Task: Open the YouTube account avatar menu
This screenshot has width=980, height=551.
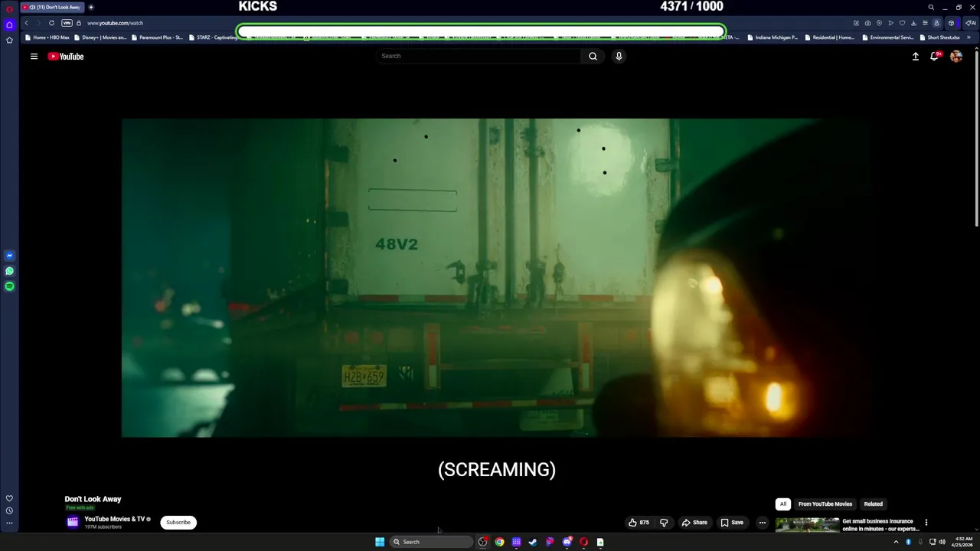Action: pyautogui.click(x=956, y=56)
